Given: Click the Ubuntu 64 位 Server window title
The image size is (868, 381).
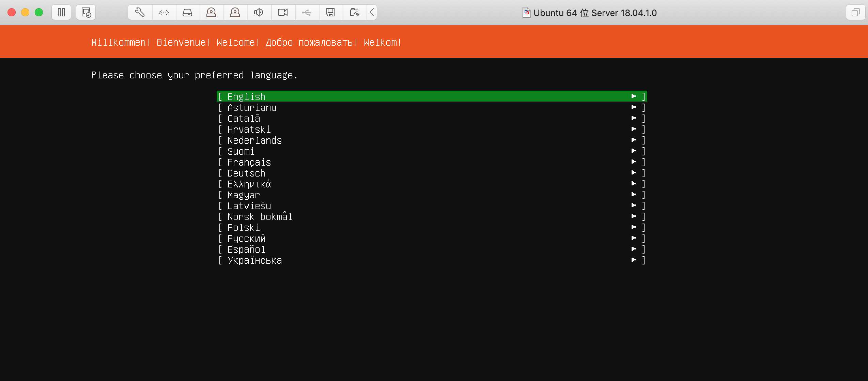Looking at the screenshot, I should 595,13.
